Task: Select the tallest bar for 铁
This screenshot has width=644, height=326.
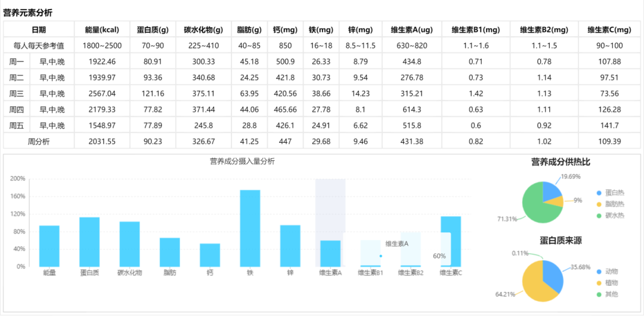Action: point(250,228)
